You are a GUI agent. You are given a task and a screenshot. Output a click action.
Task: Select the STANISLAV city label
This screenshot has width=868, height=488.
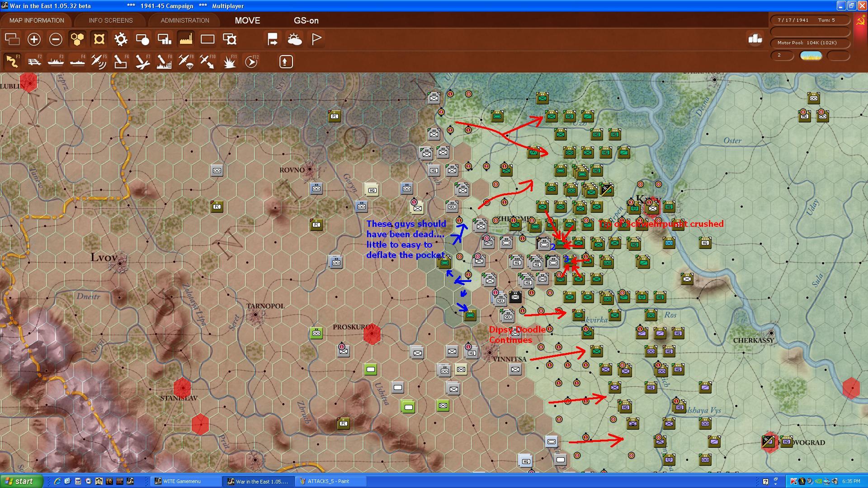pyautogui.click(x=179, y=398)
